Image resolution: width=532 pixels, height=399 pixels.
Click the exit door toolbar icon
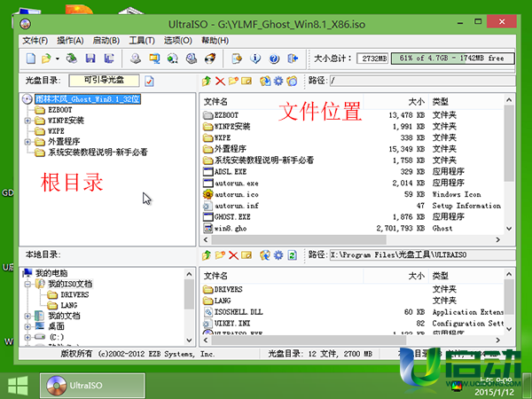[x=293, y=59]
